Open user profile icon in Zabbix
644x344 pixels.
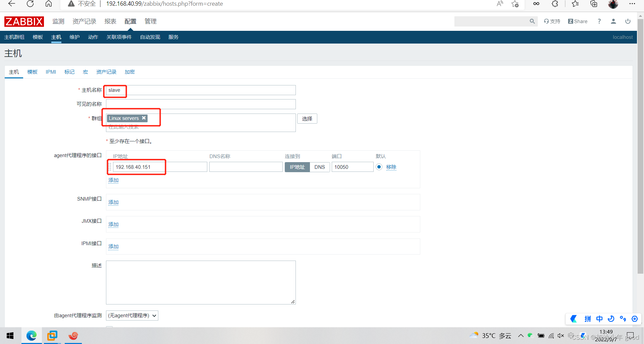[x=613, y=21]
